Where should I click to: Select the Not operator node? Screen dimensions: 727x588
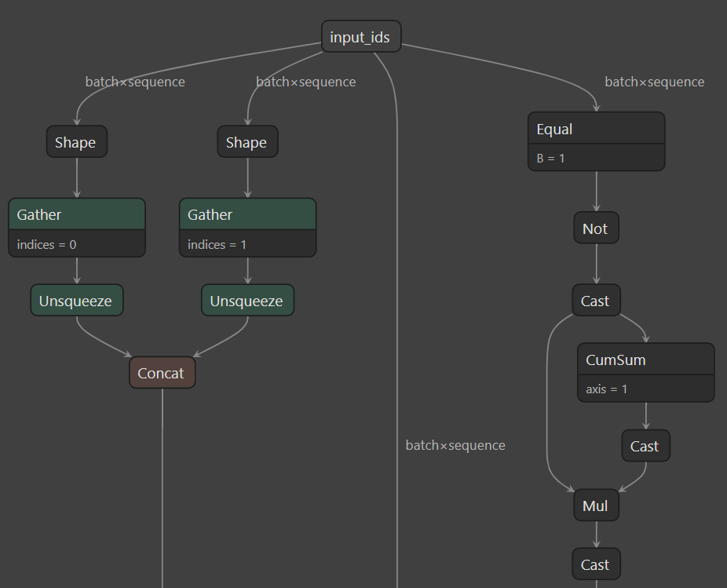(x=596, y=228)
